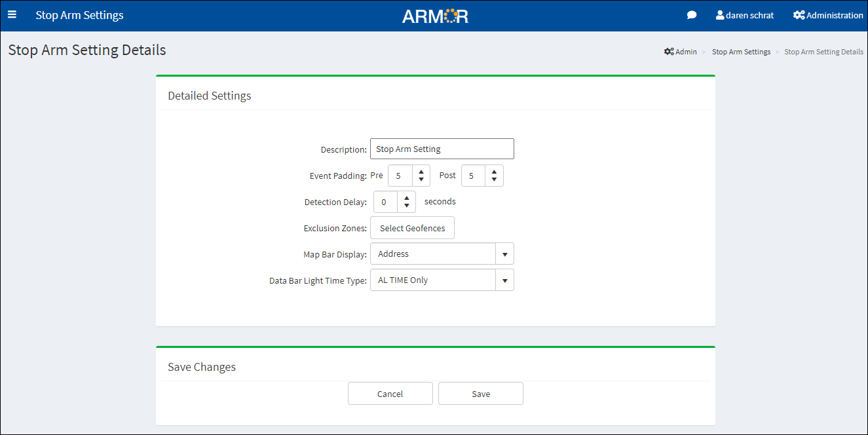Click the Description text field
Screen dimensions: 868x435
442,149
